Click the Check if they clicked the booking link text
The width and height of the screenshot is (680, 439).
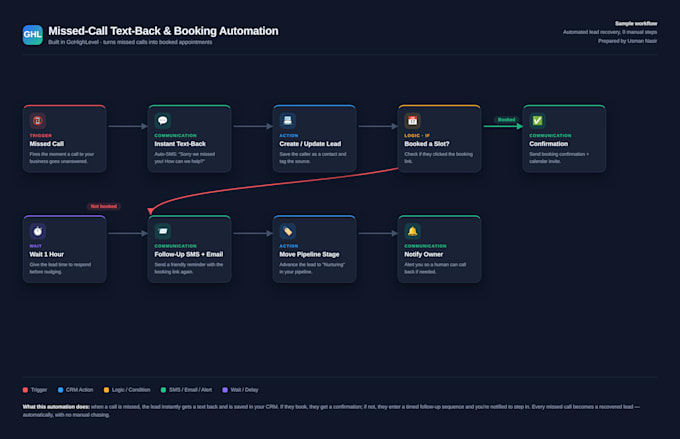click(x=438, y=157)
